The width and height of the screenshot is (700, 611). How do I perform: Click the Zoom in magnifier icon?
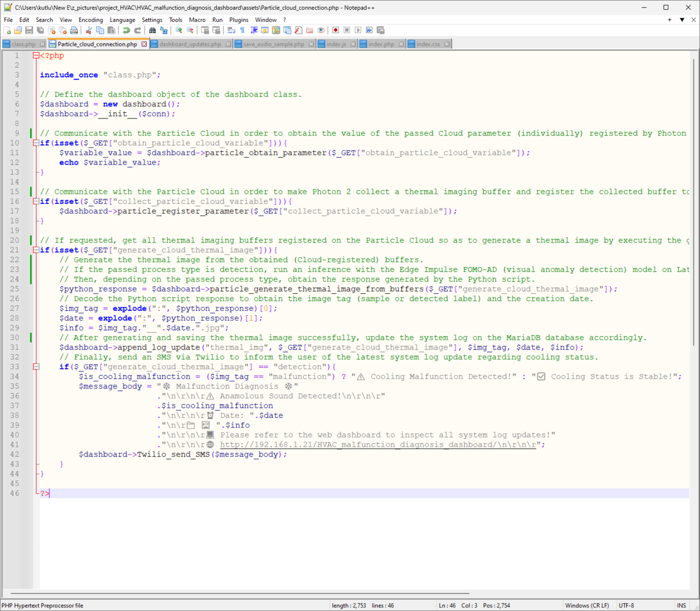coord(179,30)
